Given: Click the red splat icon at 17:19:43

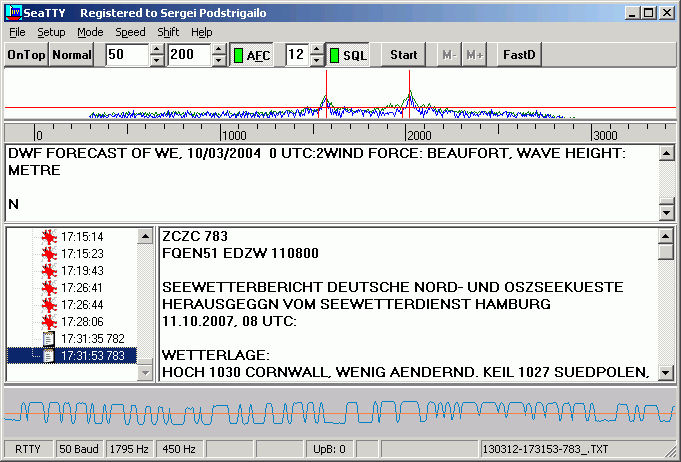Looking at the screenshot, I should [47, 271].
